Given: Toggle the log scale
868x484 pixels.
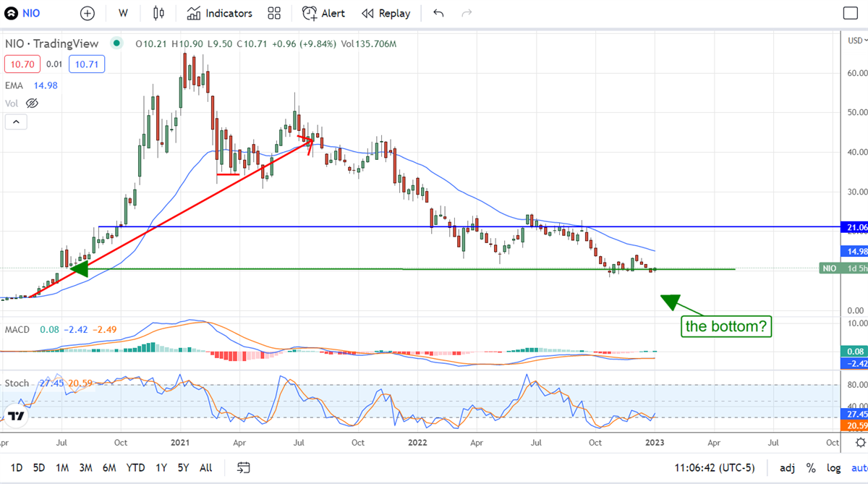Looking at the screenshot, I should click(x=833, y=468).
